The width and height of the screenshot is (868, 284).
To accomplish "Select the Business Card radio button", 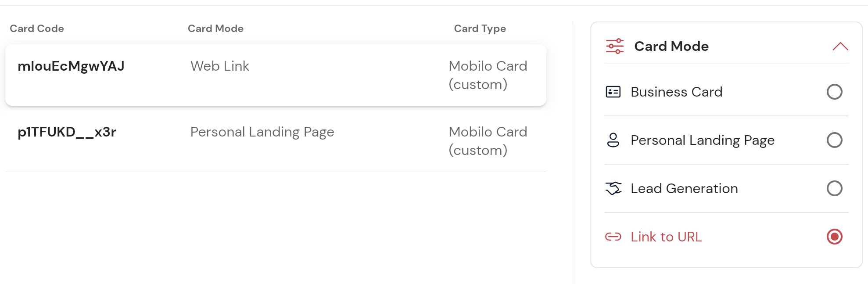I will (x=834, y=92).
